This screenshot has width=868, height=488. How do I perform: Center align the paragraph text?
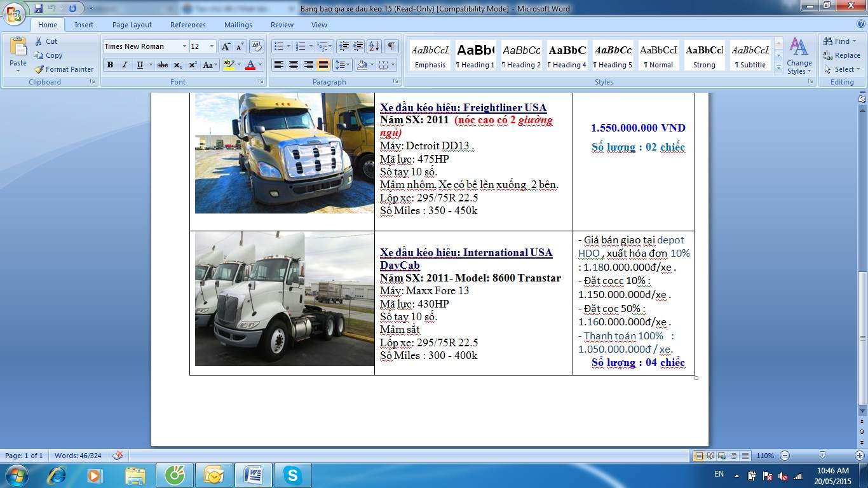(x=294, y=65)
